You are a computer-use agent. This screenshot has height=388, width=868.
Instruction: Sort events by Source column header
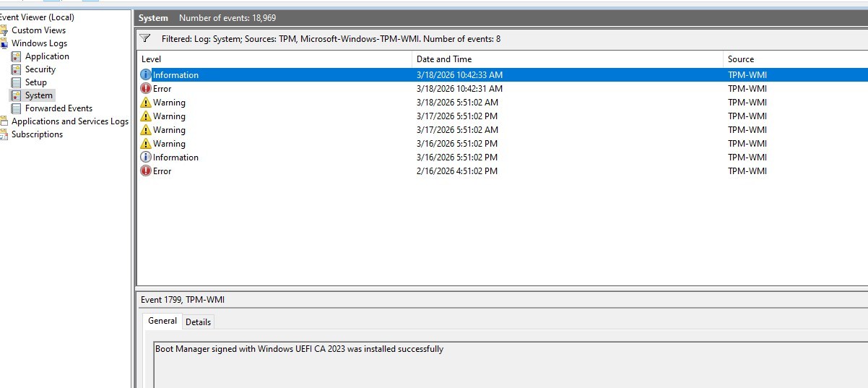click(x=740, y=59)
